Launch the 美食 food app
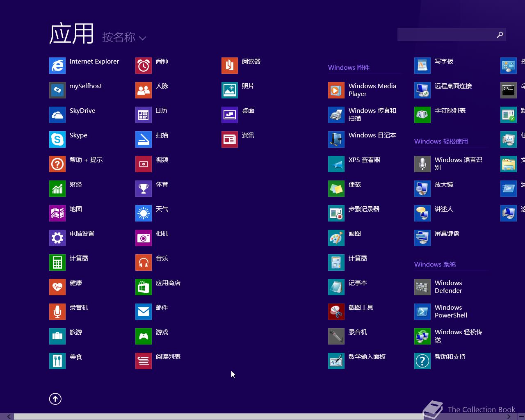The image size is (525, 420). coord(57,361)
